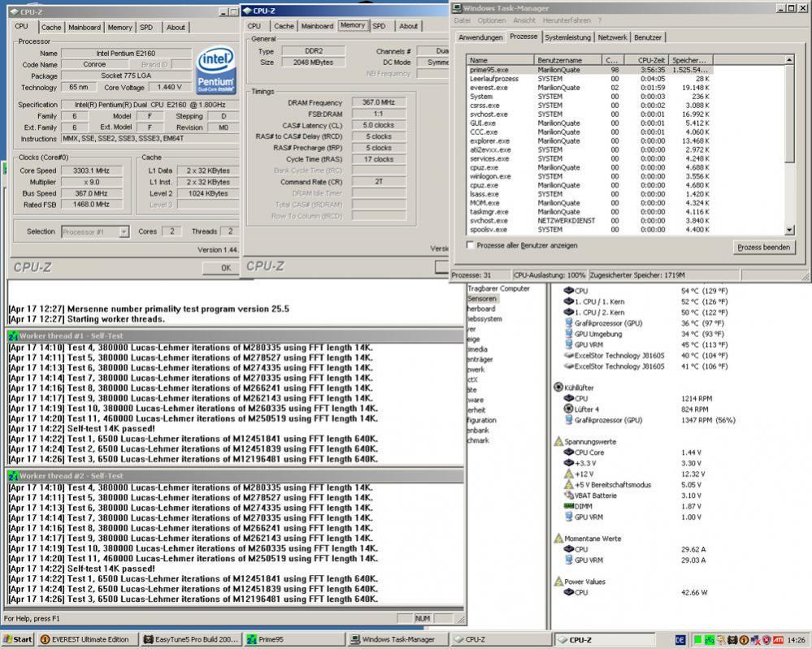Viewport: 812px width, 649px height.
Task: Click Prime95 icon on Worker thread #1 header
Action: (x=13, y=336)
